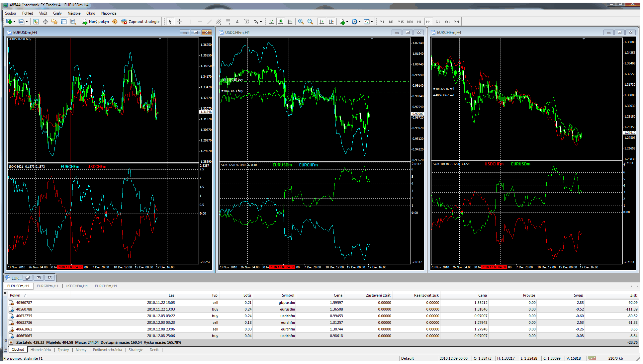Select the Fibonacci Retracement tool
The width and height of the screenshot is (643, 364).
[x=228, y=22]
